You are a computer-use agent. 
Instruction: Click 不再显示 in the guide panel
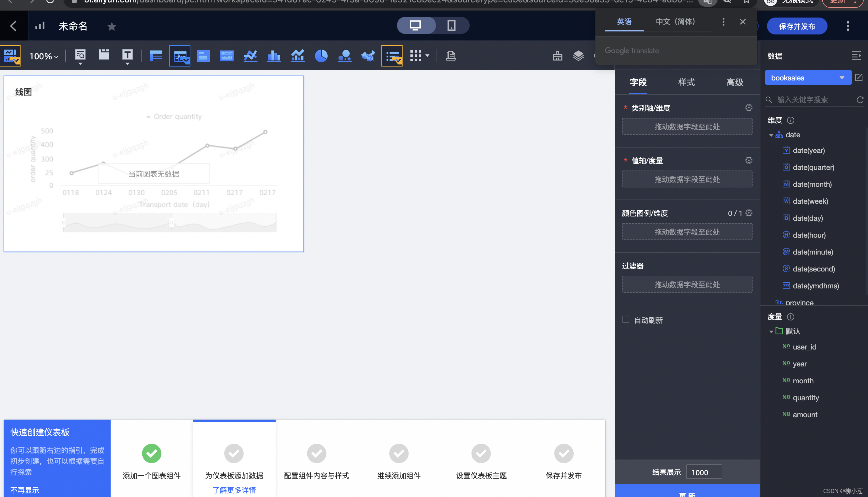click(24, 490)
